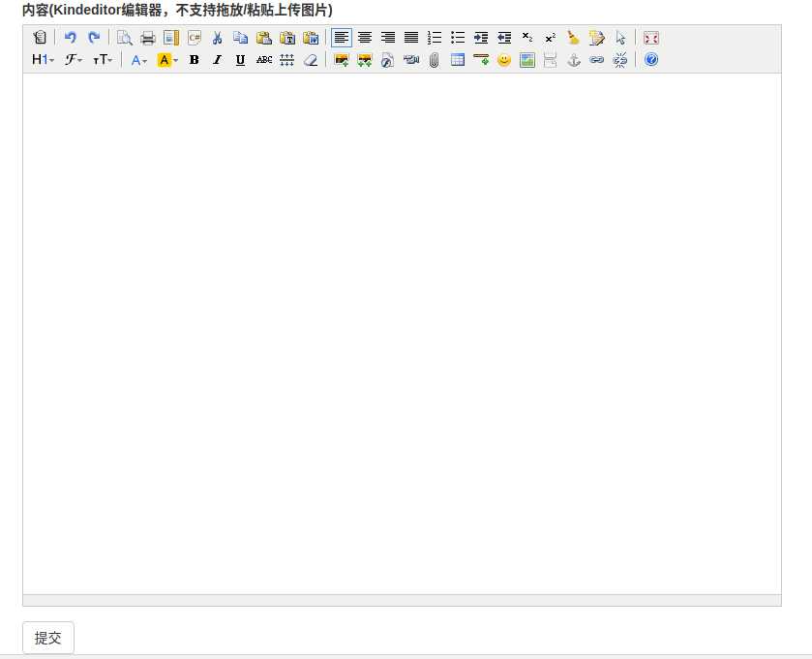Screen dimensions: 812x659
Task: Insert a horizontal rule
Action: click(x=481, y=60)
